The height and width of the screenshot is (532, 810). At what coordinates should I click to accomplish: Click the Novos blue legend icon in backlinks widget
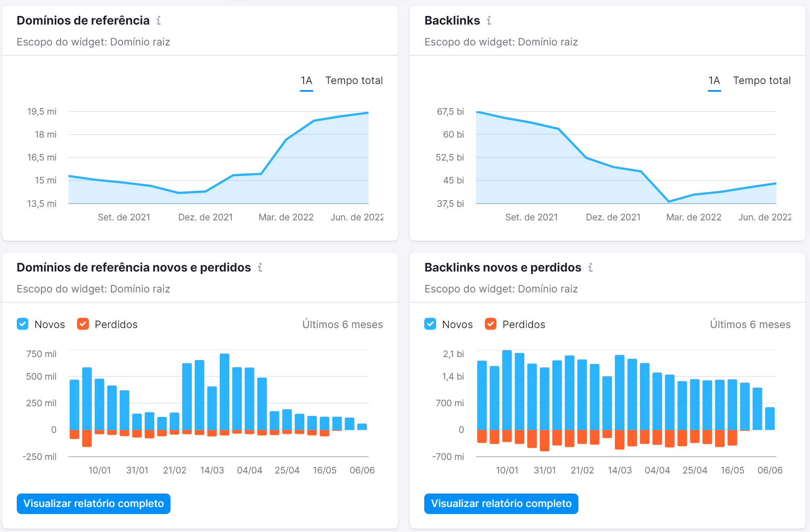coord(430,324)
